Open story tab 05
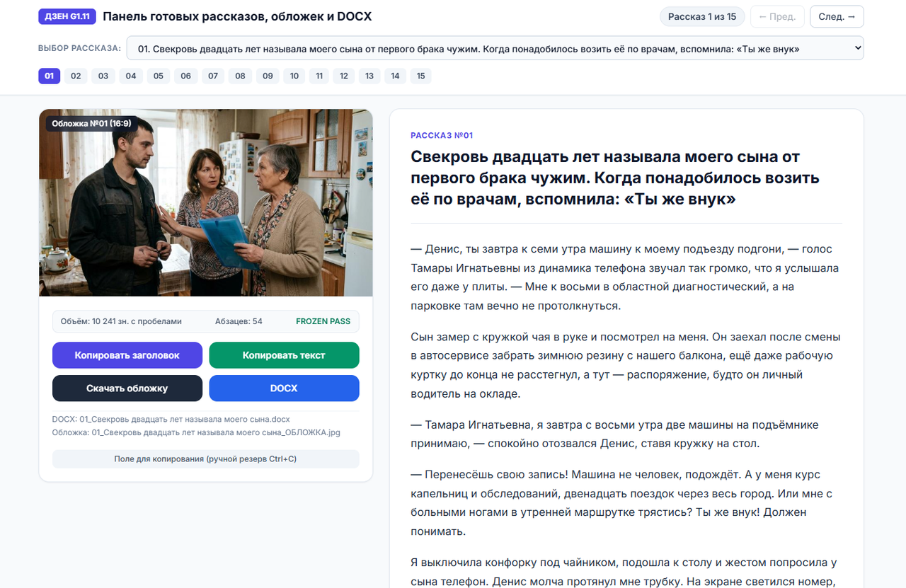Screen dimensions: 906x588 pos(158,76)
